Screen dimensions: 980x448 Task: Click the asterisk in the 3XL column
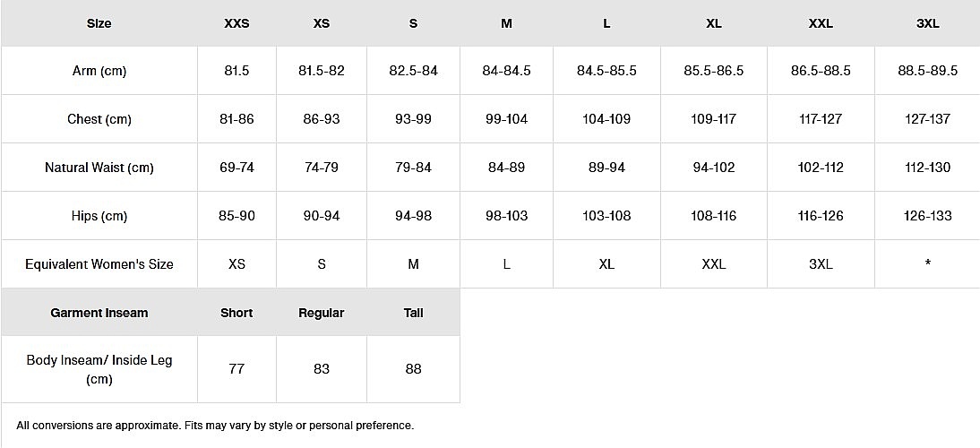tap(927, 264)
